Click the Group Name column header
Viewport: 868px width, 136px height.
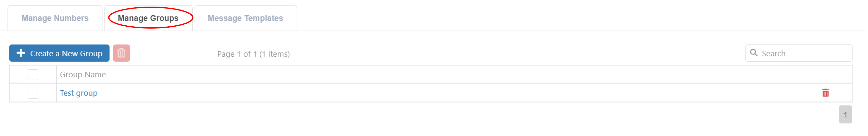point(83,74)
